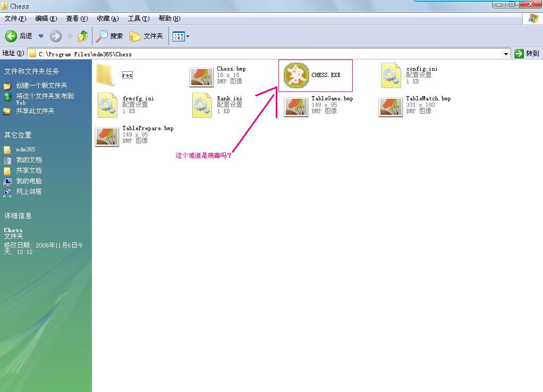Click the frmcfg.ini file name
Image resolution: width=543 pixels, height=392 pixels.
(138, 99)
